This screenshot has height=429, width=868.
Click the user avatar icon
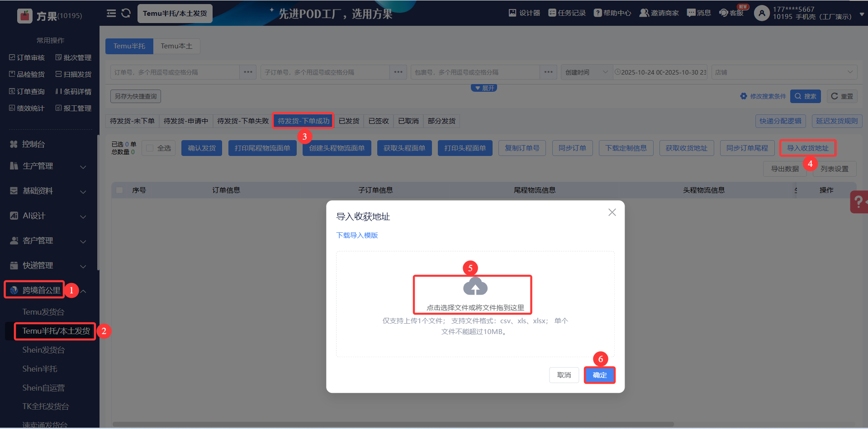pyautogui.click(x=762, y=13)
